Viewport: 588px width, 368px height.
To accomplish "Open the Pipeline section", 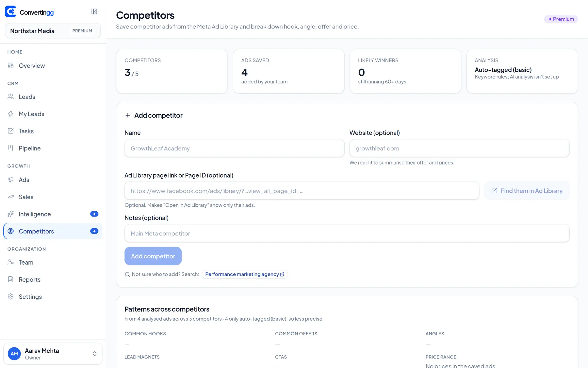I will pos(53,148).
